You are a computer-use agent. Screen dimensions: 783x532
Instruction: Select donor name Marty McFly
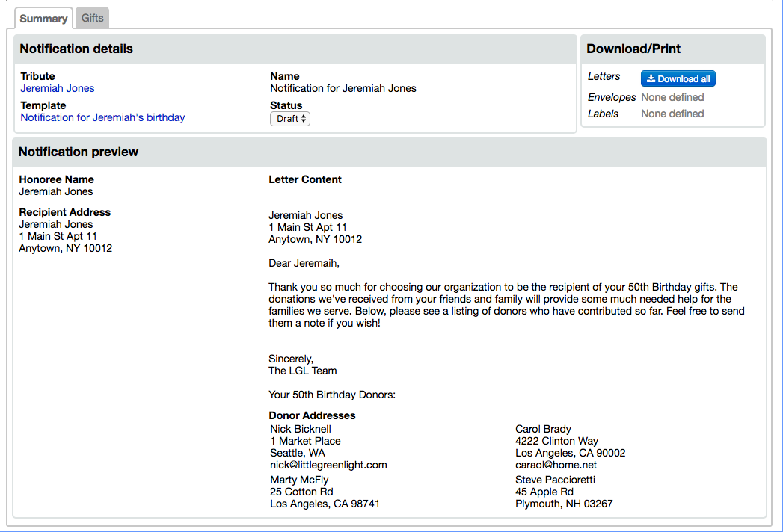pos(300,480)
